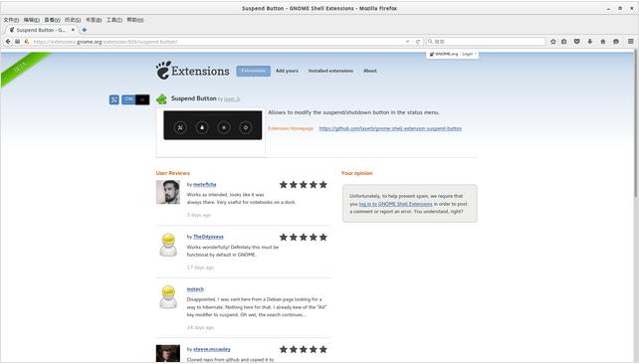Click the site identity padlock icon

(x=27, y=42)
